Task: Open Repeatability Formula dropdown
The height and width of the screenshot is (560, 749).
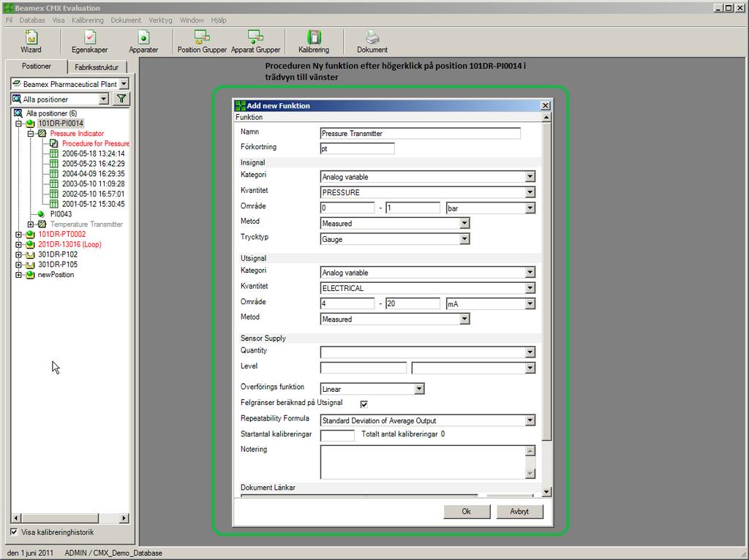Action: (530, 420)
